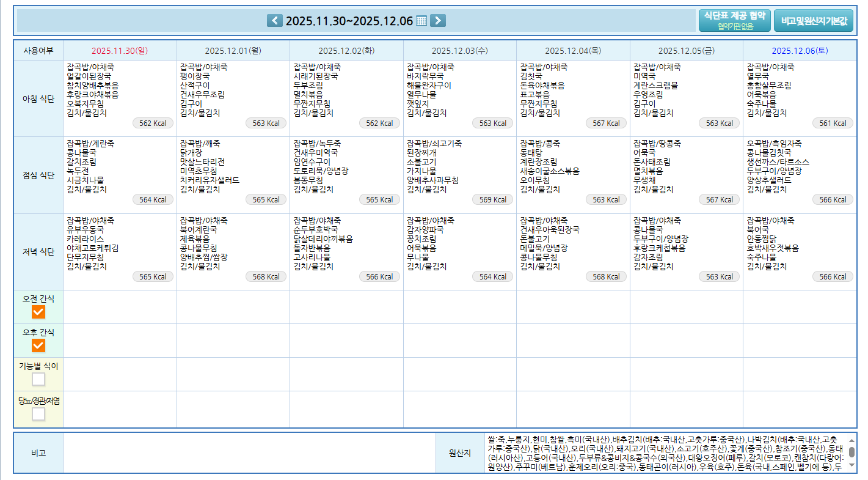Screen dimensions: 868x480
Task: Click the 2025.12.03(수) date header
Action: click(x=459, y=51)
